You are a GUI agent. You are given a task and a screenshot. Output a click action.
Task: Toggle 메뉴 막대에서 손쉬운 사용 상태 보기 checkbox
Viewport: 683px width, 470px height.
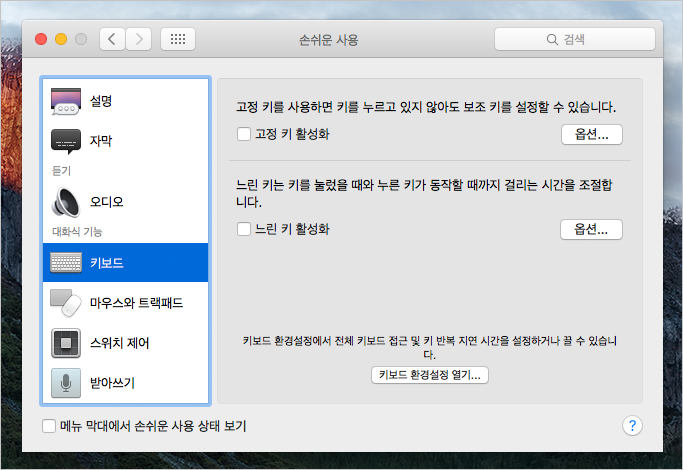click(49, 426)
